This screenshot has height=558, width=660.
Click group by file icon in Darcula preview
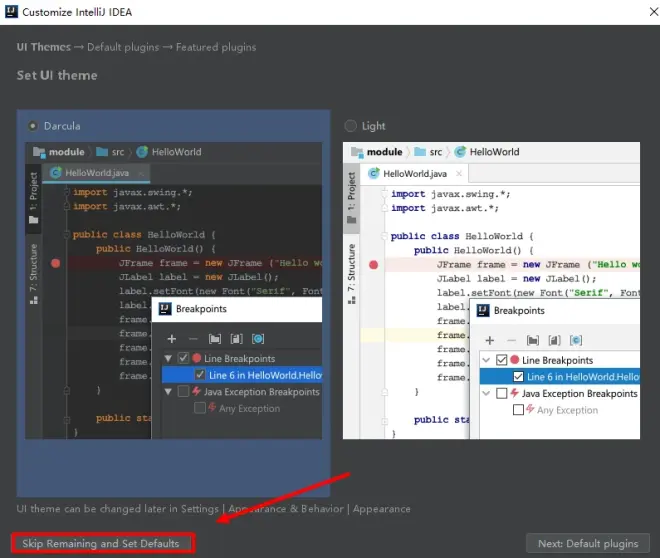237,339
